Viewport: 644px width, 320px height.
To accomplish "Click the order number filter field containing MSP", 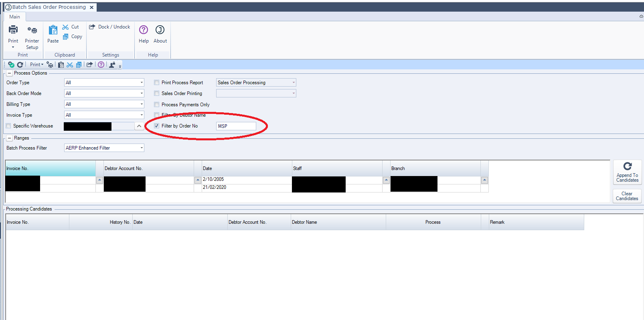I will 236,126.
